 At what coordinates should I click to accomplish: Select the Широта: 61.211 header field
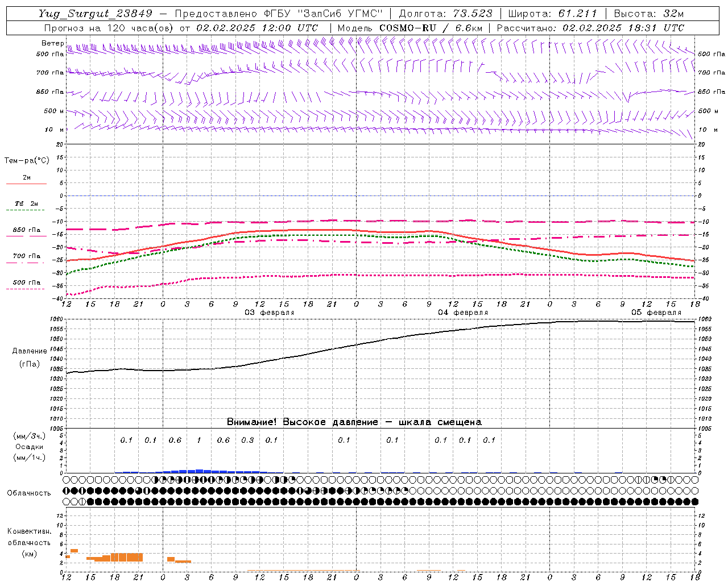pyautogui.click(x=553, y=14)
